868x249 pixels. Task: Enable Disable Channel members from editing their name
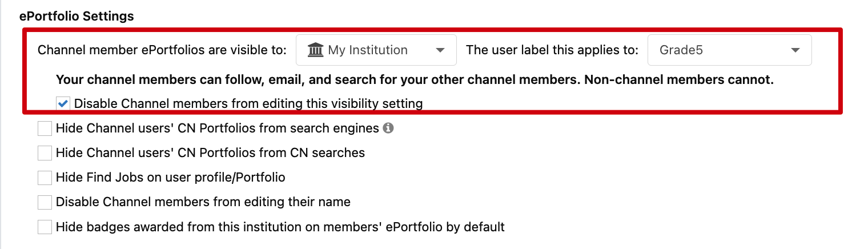45,202
